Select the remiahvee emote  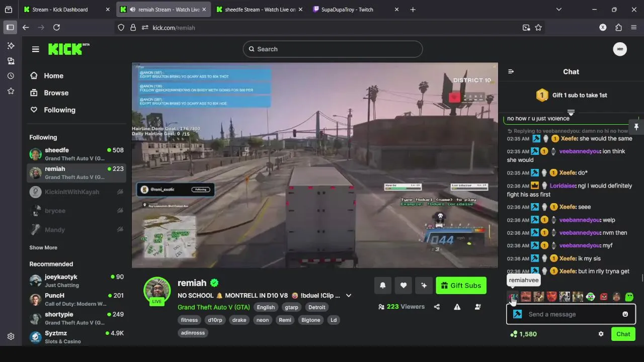pyautogui.click(x=513, y=297)
